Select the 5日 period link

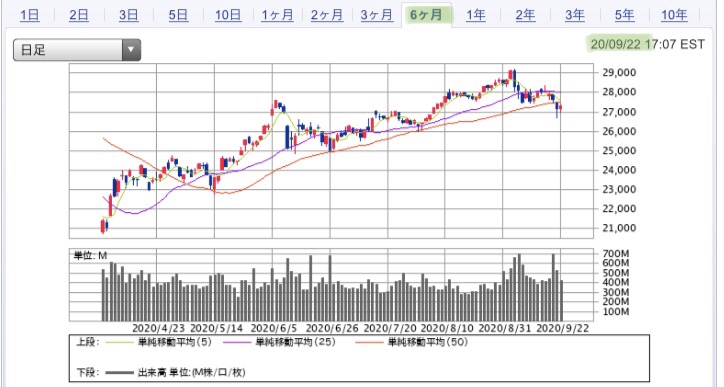pyautogui.click(x=178, y=15)
